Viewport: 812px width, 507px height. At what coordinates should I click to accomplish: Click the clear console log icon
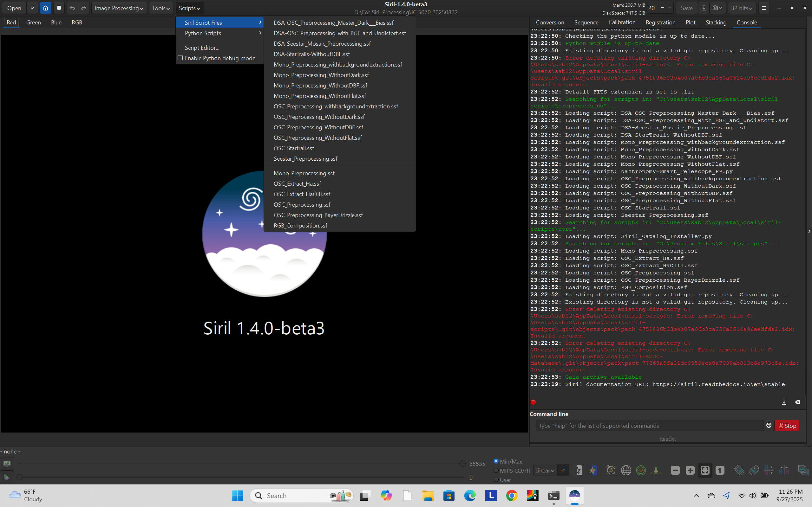798,402
